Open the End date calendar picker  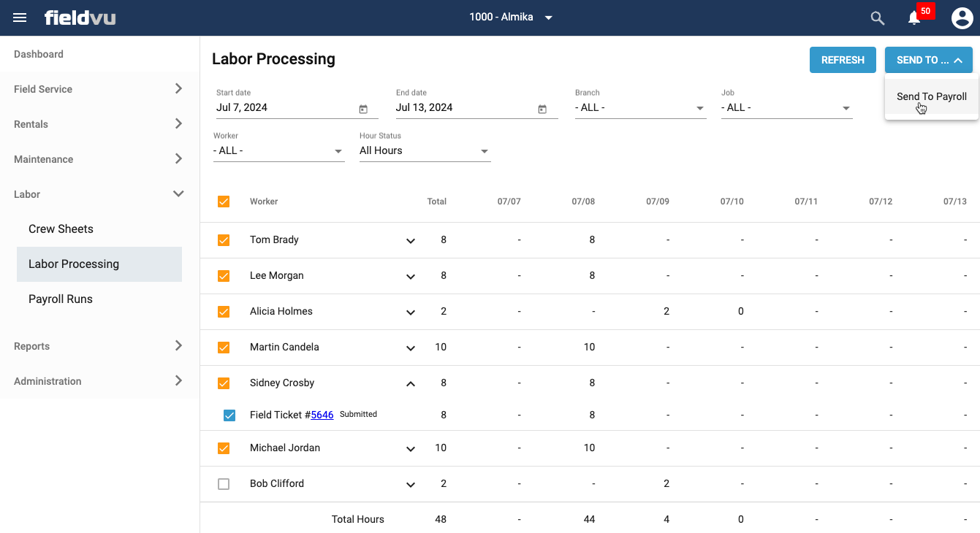[x=542, y=109]
